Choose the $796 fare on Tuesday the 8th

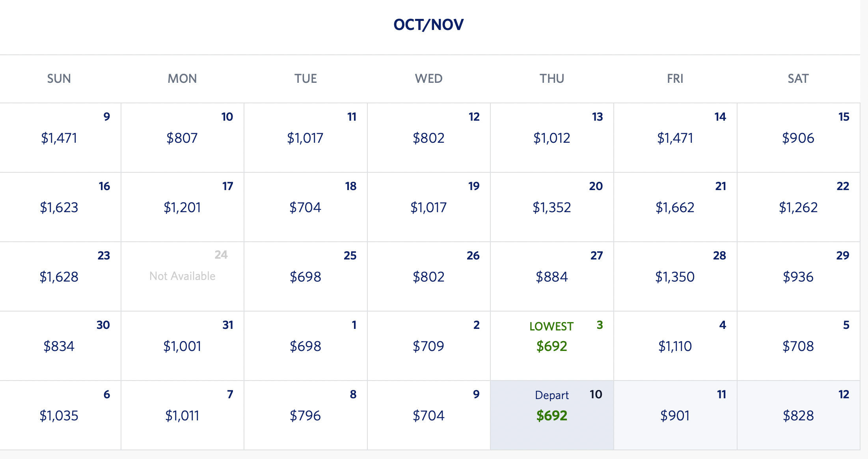tap(305, 416)
